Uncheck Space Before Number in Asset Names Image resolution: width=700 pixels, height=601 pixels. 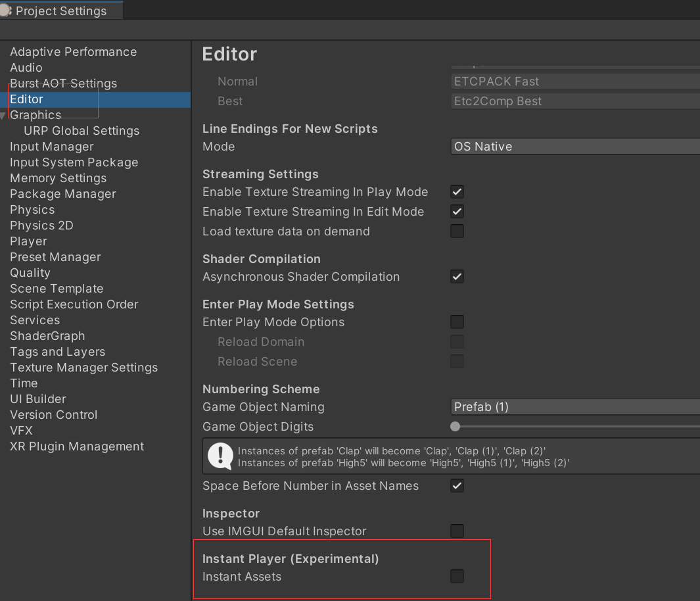point(457,486)
